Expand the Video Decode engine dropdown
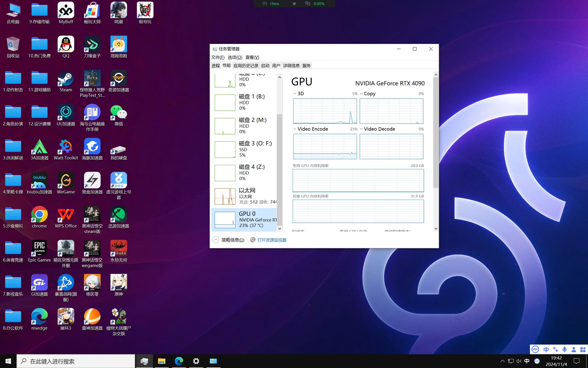This screenshot has width=588, height=368. [x=361, y=129]
